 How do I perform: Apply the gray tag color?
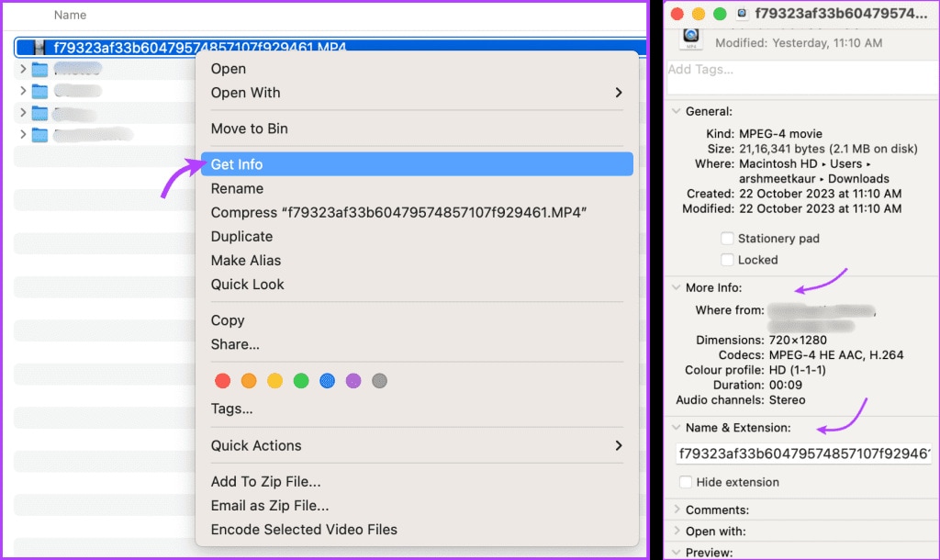click(x=379, y=381)
